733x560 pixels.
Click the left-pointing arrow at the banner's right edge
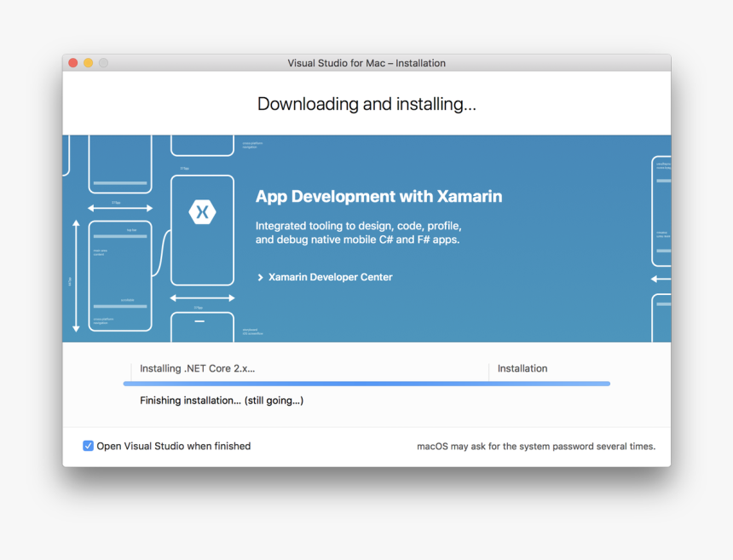pos(661,279)
